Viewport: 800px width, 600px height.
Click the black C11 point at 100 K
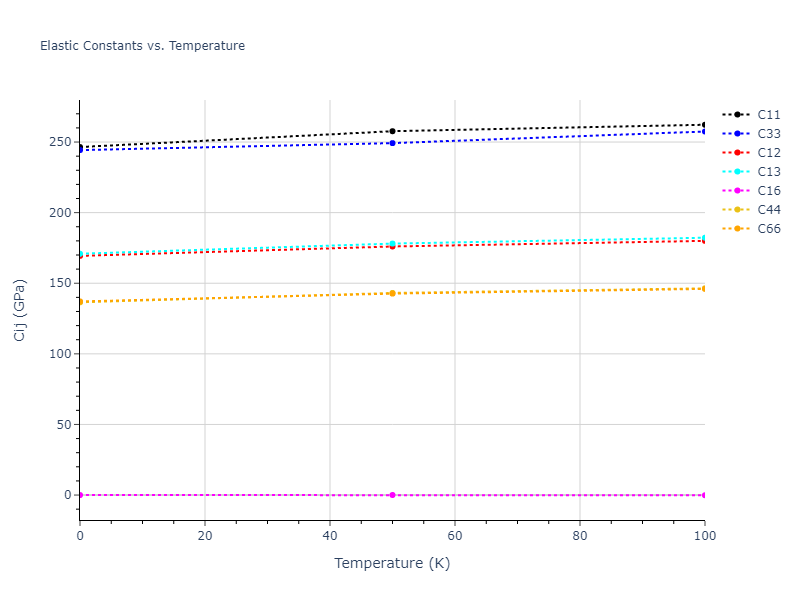click(704, 125)
